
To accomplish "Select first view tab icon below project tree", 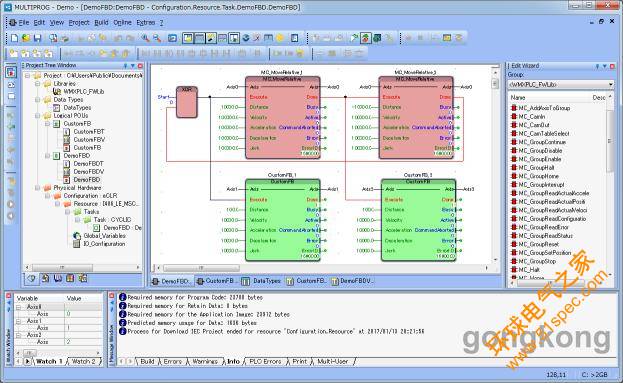I will [x=32, y=279].
